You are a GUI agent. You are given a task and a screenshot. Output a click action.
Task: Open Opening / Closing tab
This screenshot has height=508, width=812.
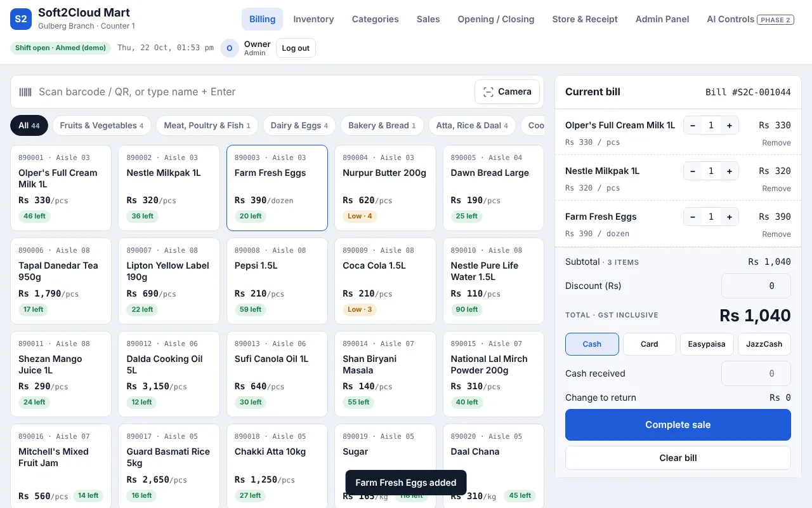[x=496, y=19]
